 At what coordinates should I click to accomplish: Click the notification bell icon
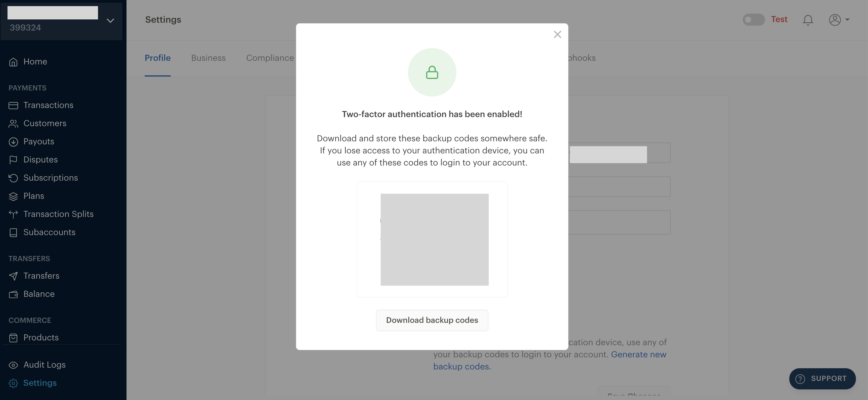pyautogui.click(x=808, y=19)
